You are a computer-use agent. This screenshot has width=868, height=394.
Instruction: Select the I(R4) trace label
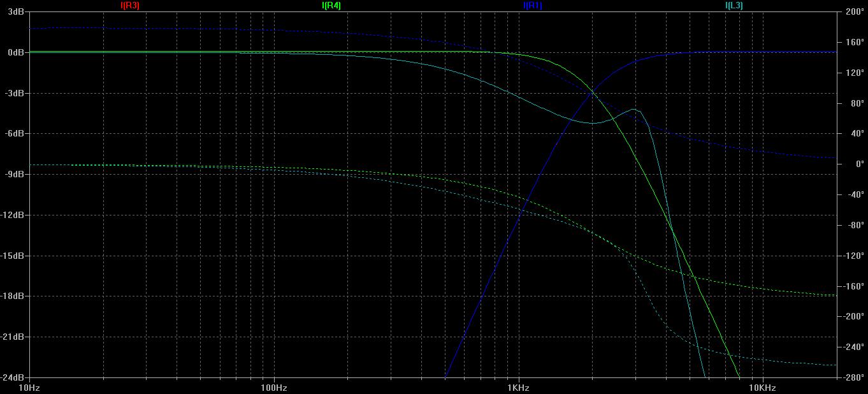point(331,6)
